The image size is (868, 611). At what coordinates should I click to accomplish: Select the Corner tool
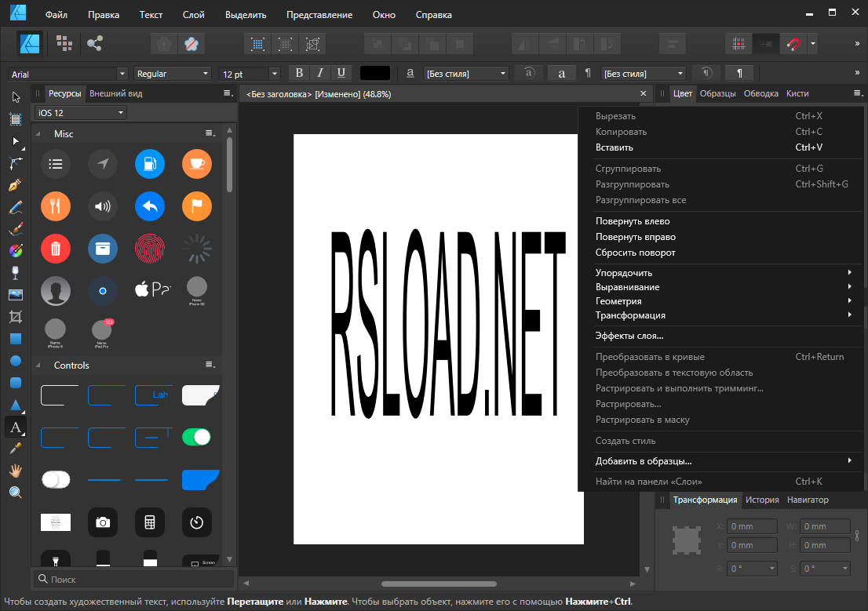pyautogui.click(x=16, y=163)
